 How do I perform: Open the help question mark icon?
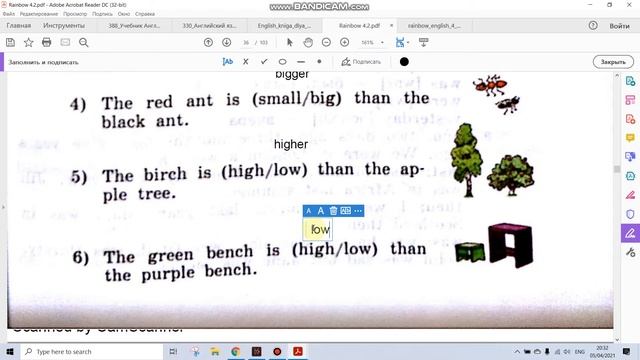pyautogui.click(x=593, y=26)
